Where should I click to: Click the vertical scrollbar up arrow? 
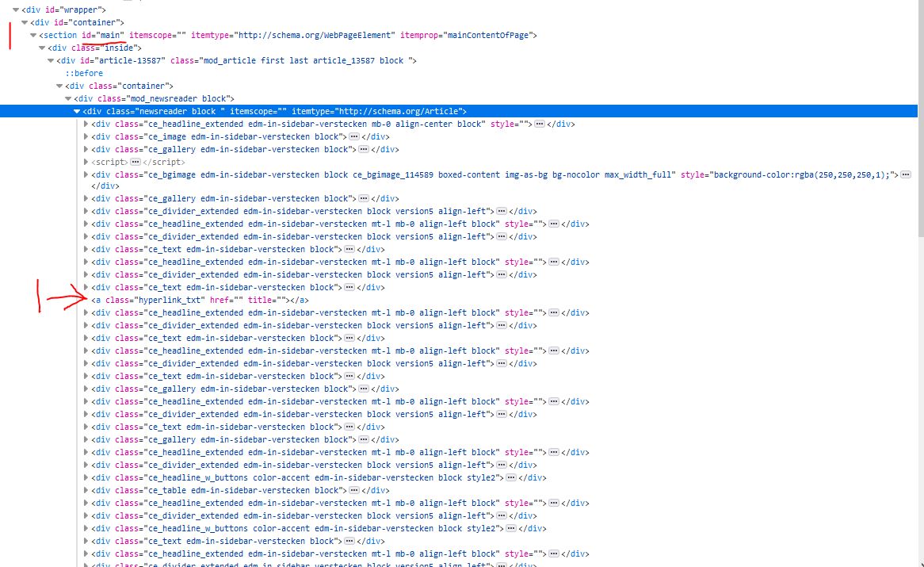click(x=919, y=4)
